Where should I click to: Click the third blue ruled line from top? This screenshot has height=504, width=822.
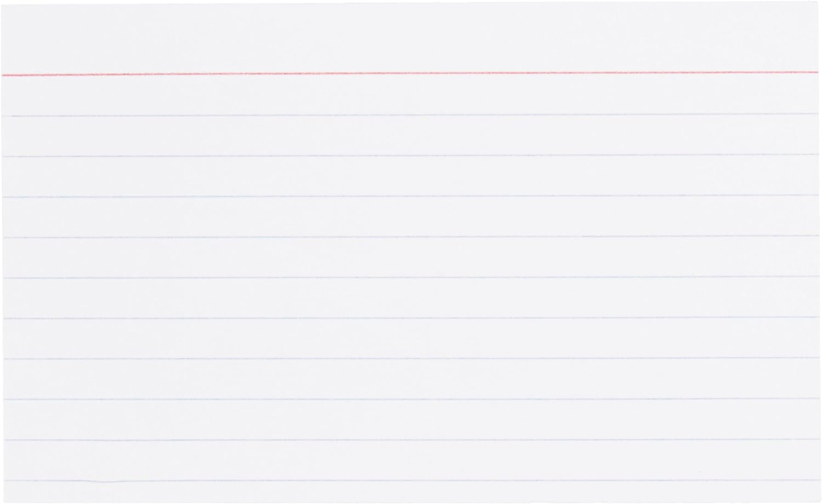tap(410, 196)
